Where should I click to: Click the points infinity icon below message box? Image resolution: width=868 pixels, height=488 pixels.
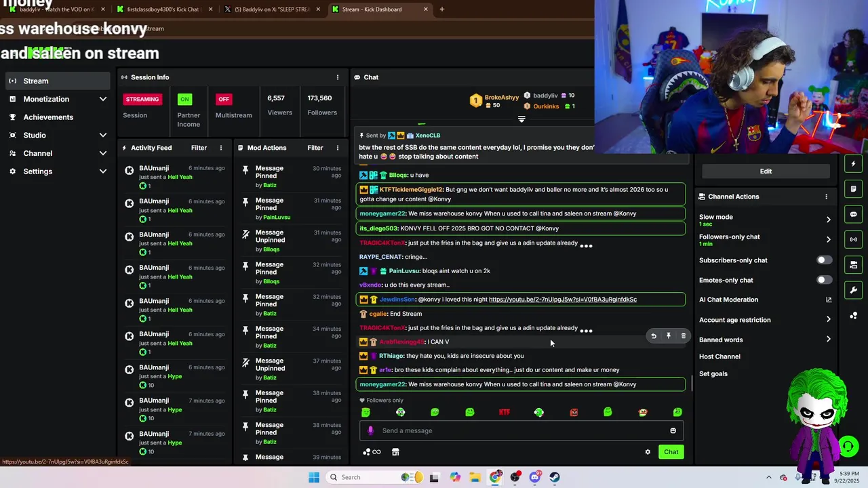372,452
